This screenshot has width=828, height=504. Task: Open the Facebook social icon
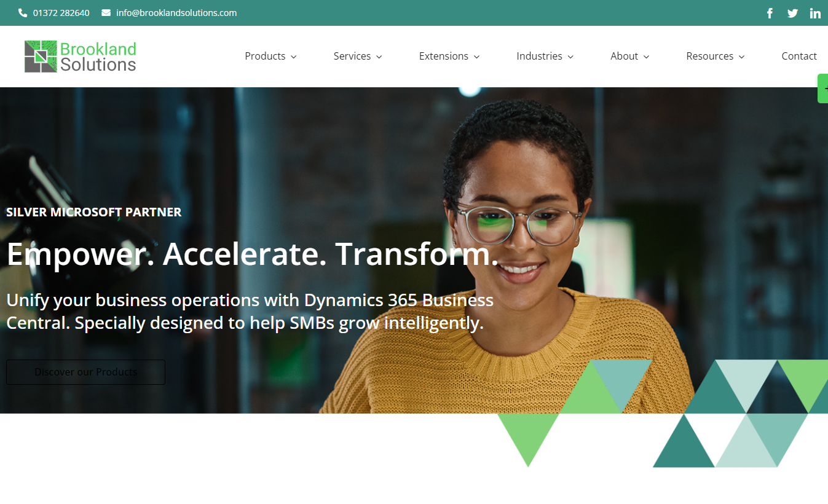click(x=770, y=13)
